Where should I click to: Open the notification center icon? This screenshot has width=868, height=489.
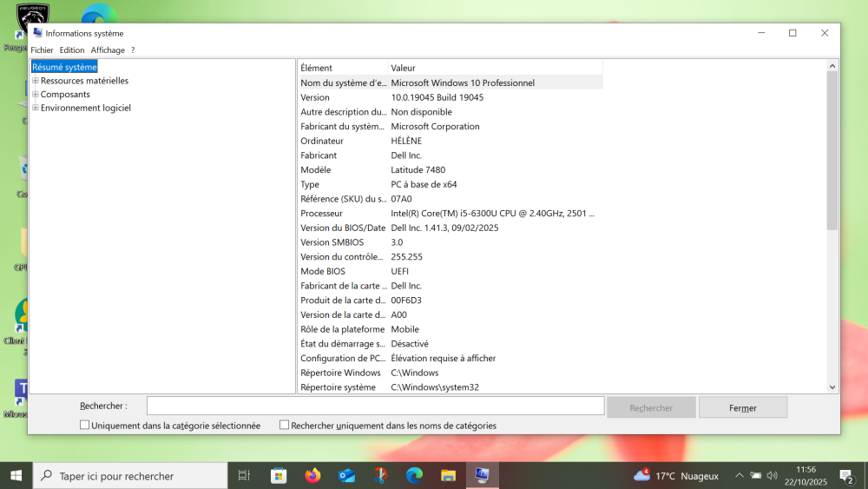[846, 475]
